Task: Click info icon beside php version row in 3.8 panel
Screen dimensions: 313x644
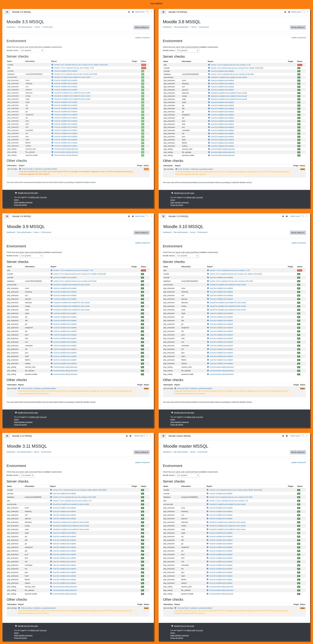Action: (x=209, y=65)
